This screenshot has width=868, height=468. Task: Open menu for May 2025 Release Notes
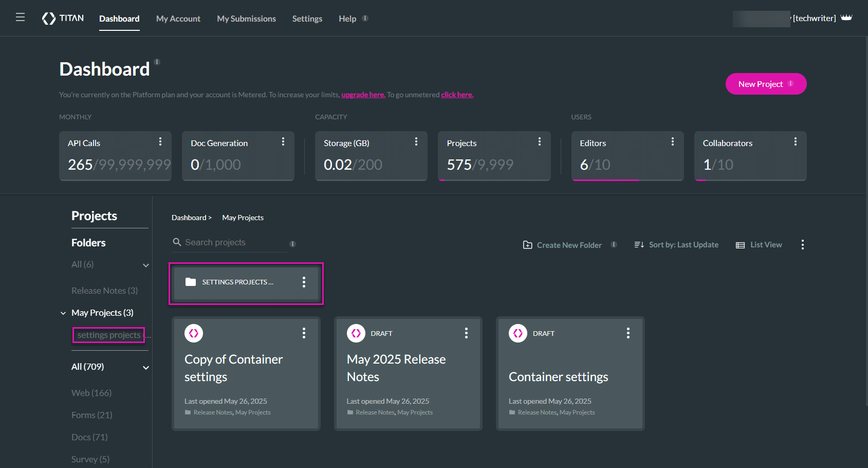466,333
